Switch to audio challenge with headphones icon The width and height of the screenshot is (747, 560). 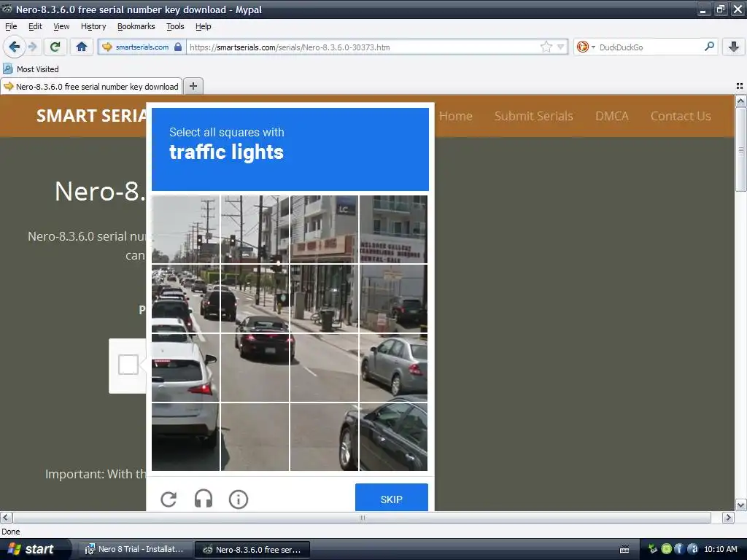tap(204, 499)
